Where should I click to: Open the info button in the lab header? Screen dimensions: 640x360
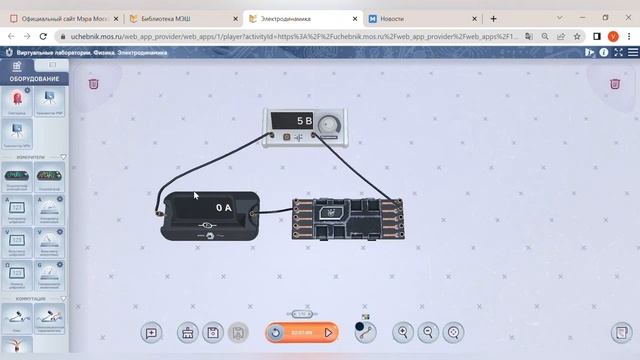click(604, 52)
